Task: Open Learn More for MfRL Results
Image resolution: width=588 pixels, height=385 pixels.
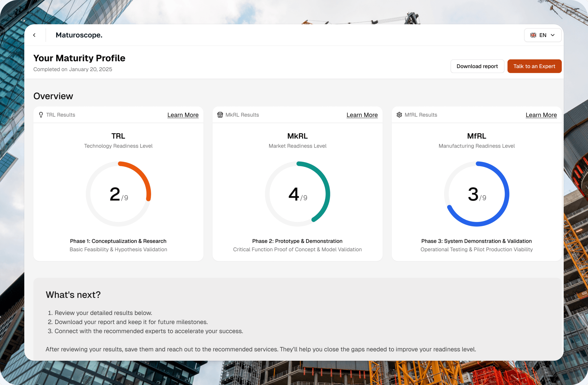Action: [x=541, y=115]
